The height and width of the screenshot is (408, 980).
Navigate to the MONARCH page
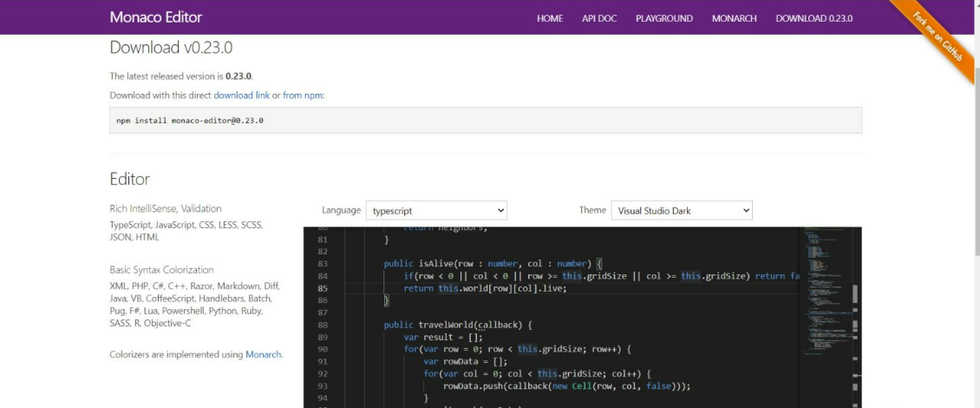[x=734, y=18]
